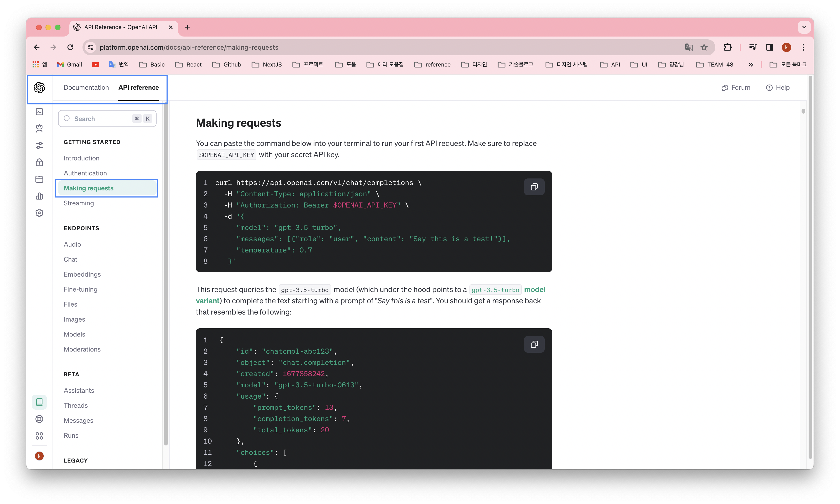Open the Playground terminal icon
The width and height of the screenshot is (840, 504).
pos(39,111)
